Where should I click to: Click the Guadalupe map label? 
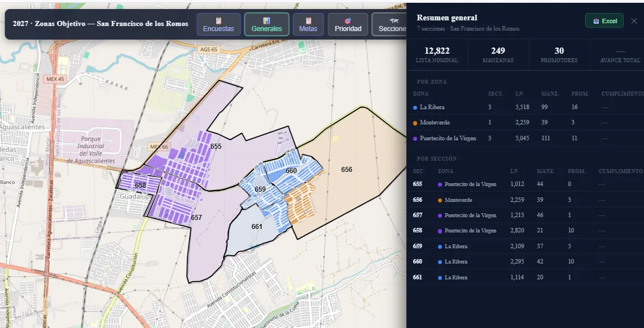click(x=136, y=197)
